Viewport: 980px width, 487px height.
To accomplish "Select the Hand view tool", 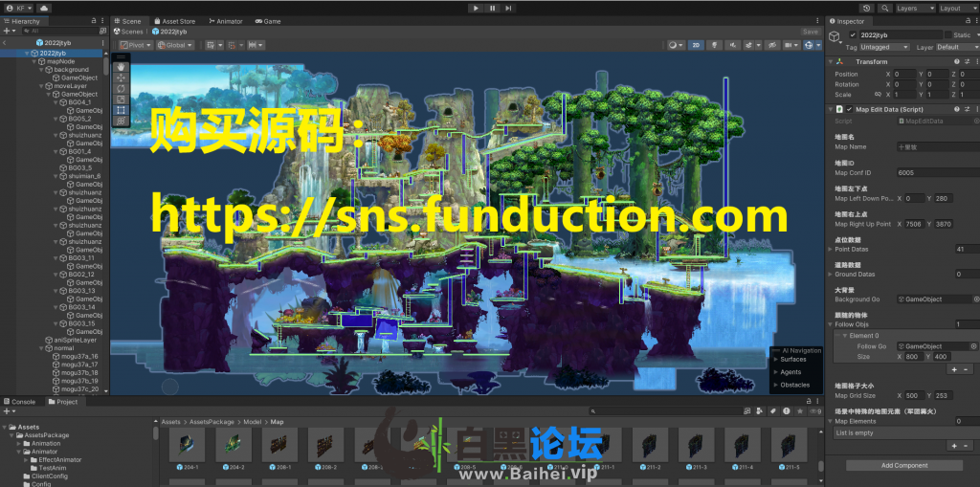I will click(122, 66).
